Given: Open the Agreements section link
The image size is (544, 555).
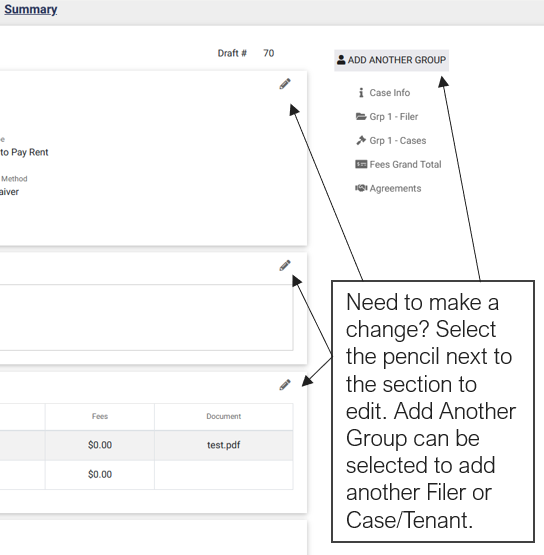Looking at the screenshot, I should pos(395,189).
